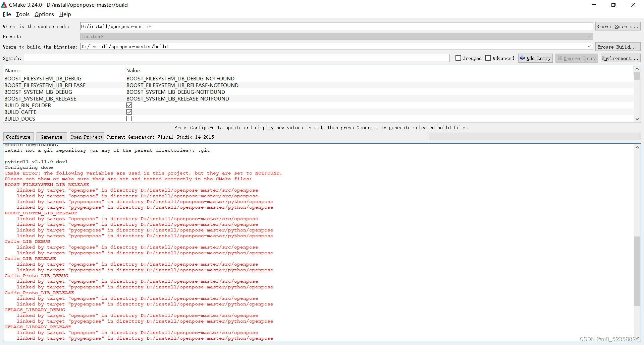
Task: Click 'GFLAGS_LIBRARY_RELEASE' in the output log
Action: point(38,327)
